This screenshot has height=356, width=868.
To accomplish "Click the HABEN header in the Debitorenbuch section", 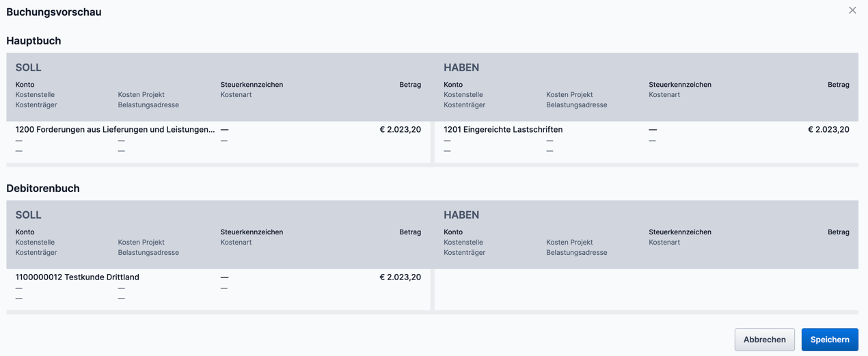I will click(x=461, y=215).
